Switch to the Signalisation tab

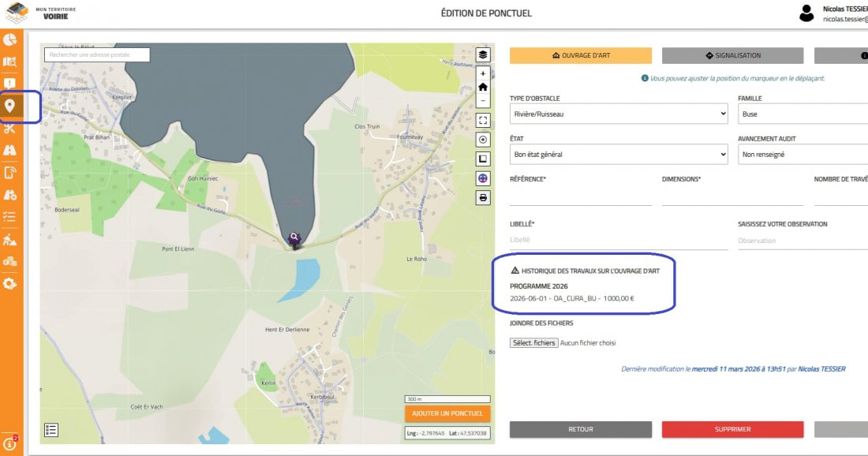[x=732, y=56]
